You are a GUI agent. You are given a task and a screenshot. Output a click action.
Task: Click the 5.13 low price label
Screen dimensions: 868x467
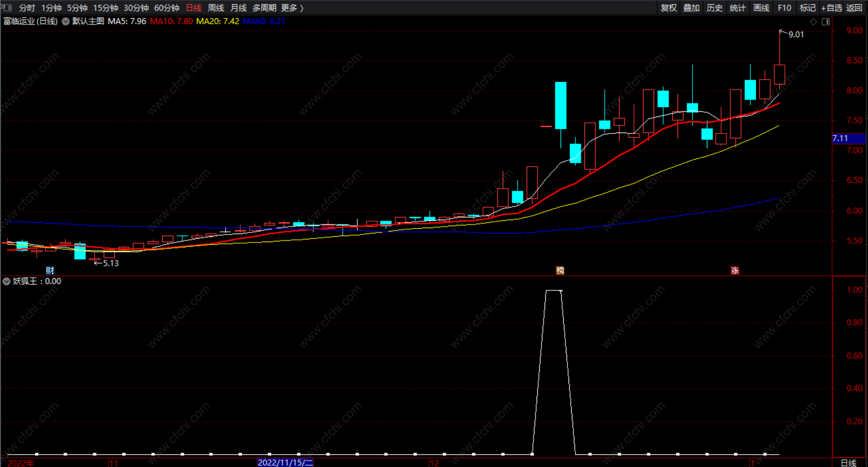111,263
